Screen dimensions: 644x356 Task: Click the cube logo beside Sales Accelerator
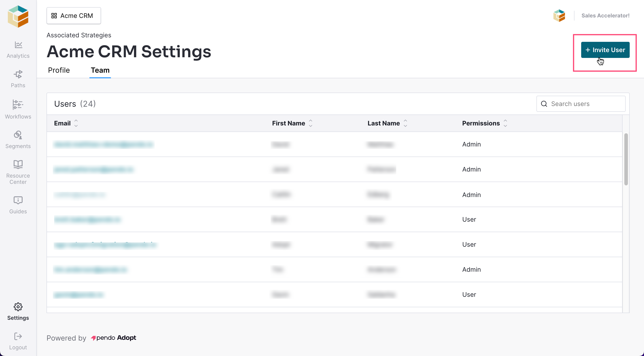coord(559,15)
